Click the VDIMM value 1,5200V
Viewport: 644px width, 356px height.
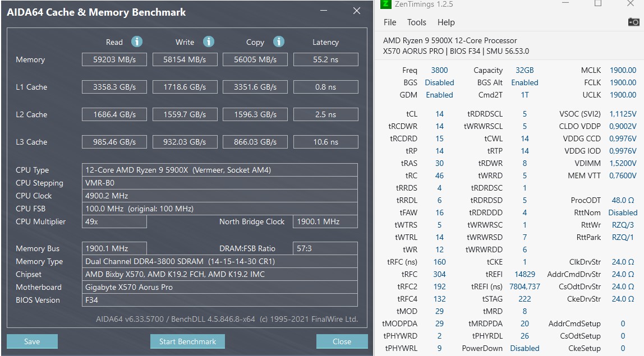point(623,163)
